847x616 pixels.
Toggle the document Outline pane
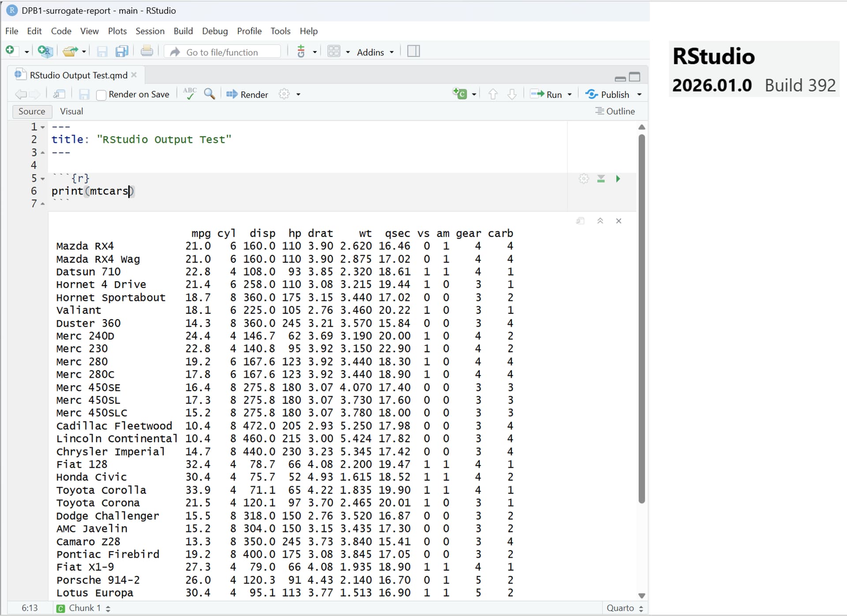coord(615,111)
